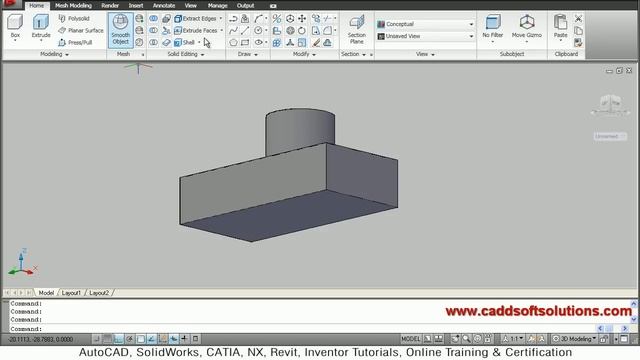
Task: Open the 3D Modeling workspace switcher
Action: pos(574,339)
